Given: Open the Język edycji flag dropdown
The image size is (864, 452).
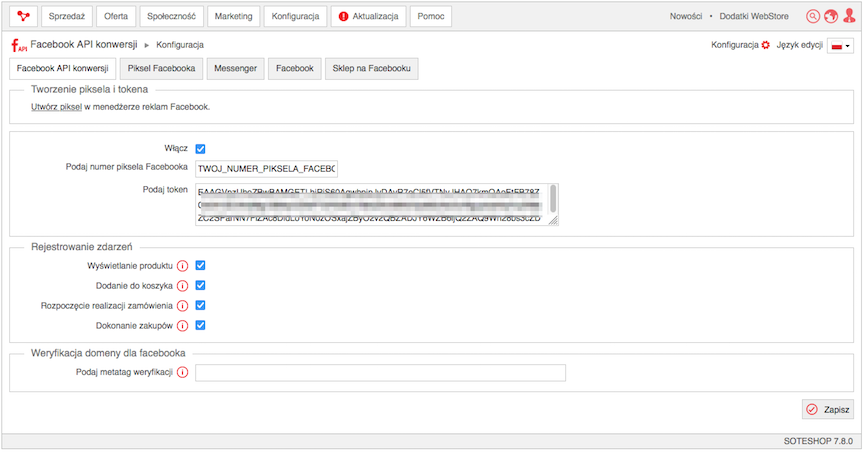Looking at the screenshot, I should (840, 46).
